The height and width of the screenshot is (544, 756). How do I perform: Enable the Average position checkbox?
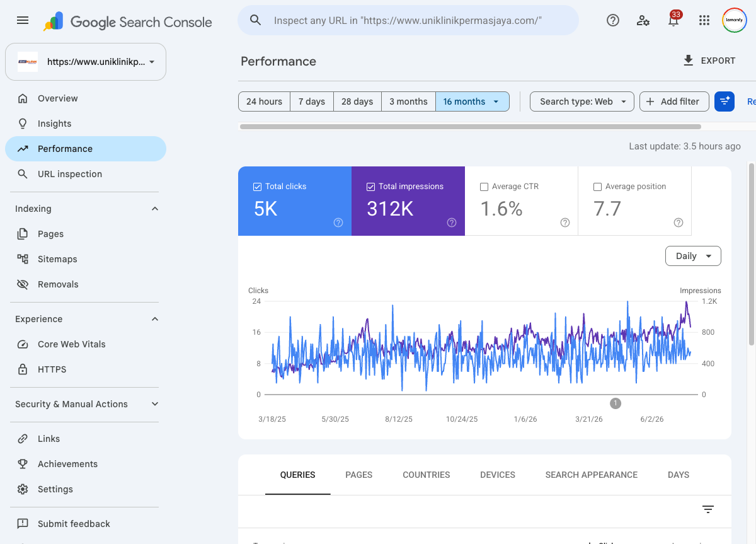(x=597, y=187)
